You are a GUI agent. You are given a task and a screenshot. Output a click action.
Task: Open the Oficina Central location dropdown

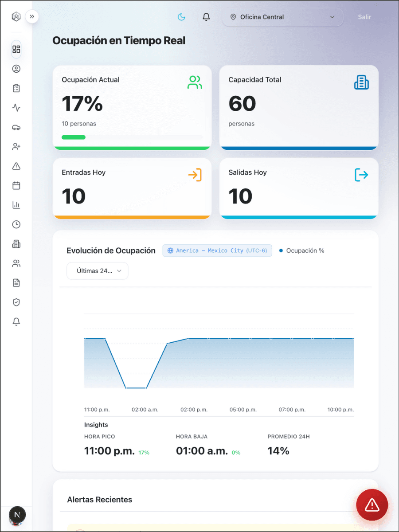click(282, 17)
